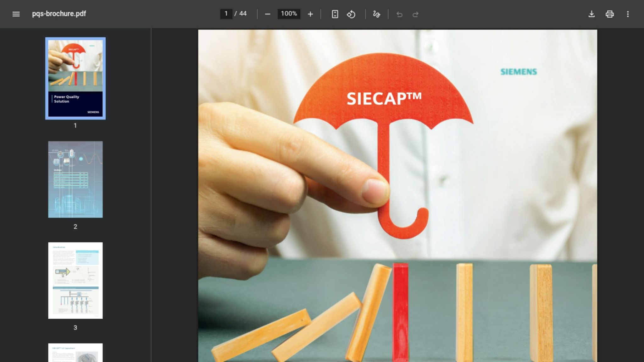This screenshot has height=362, width=644.
Task: Toggle fit to page icon
Action: (x=335, y=14)
